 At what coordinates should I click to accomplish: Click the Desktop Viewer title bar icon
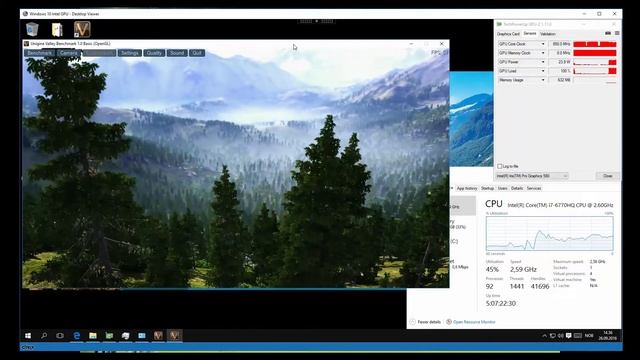tap(25, 14)
